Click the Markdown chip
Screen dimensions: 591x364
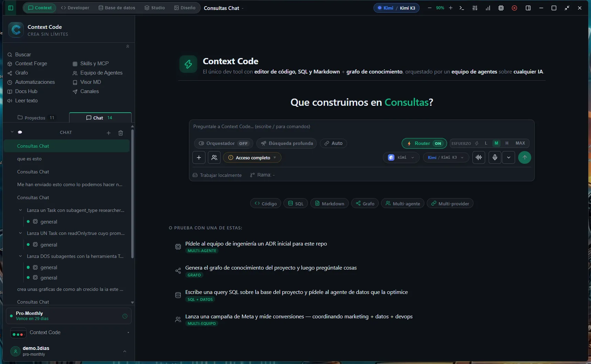(x=330, y=204)
